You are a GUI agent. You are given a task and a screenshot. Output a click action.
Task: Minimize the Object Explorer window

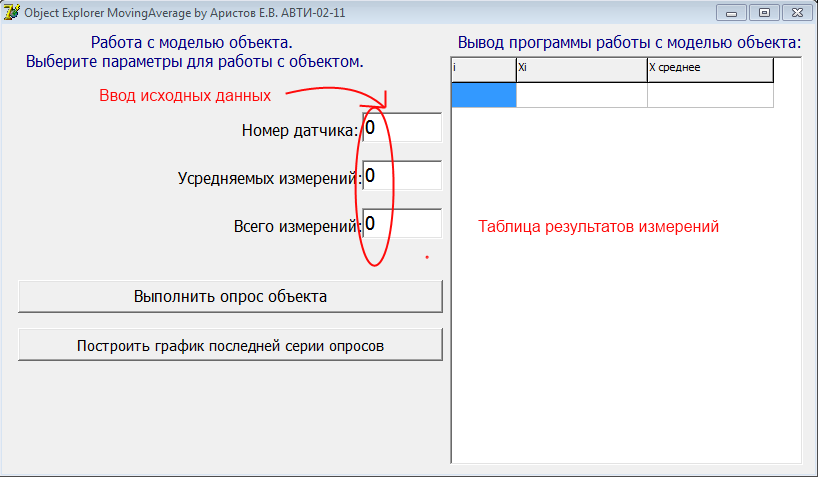tap(731, 13)
